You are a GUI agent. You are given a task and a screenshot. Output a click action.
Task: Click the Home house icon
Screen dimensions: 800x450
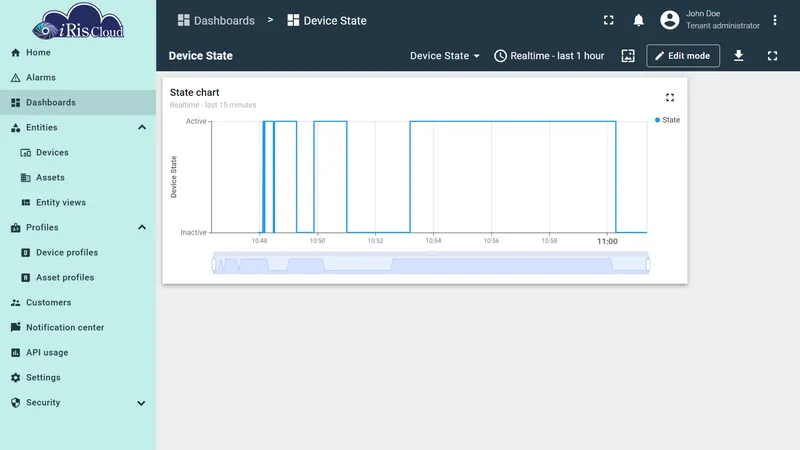coord(15,53)
